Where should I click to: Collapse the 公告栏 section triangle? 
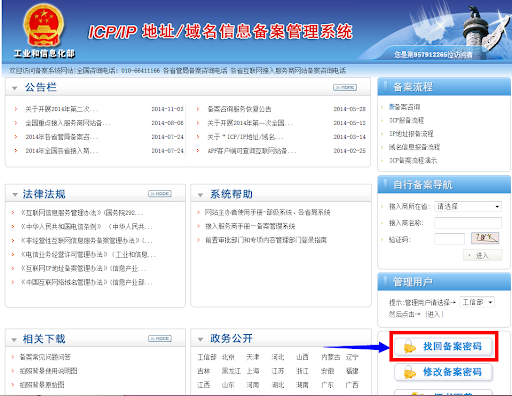point(14,88)
